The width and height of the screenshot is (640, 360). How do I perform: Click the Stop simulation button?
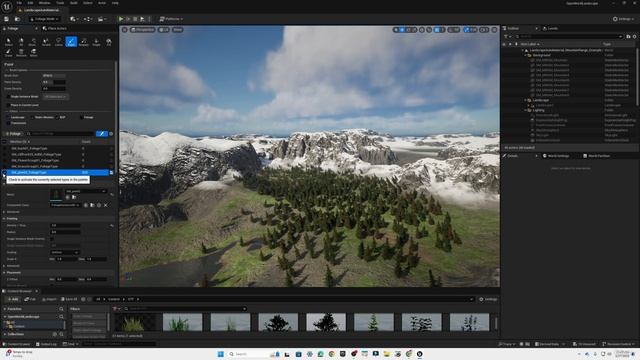(x=135, y=19)
